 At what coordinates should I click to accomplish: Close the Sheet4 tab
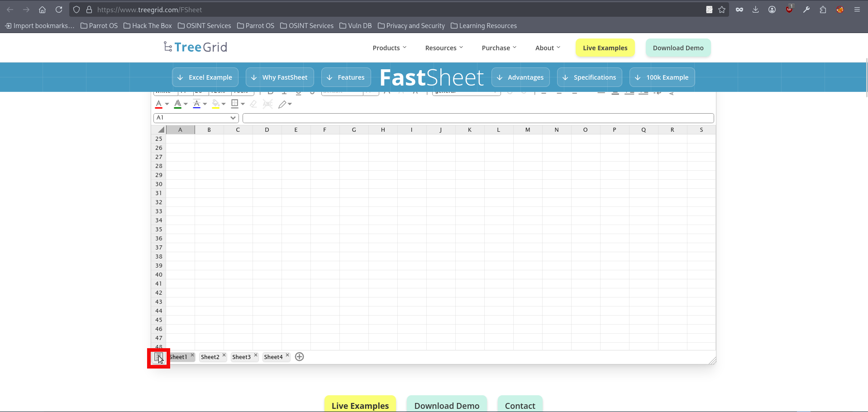[x=287, y=355]
